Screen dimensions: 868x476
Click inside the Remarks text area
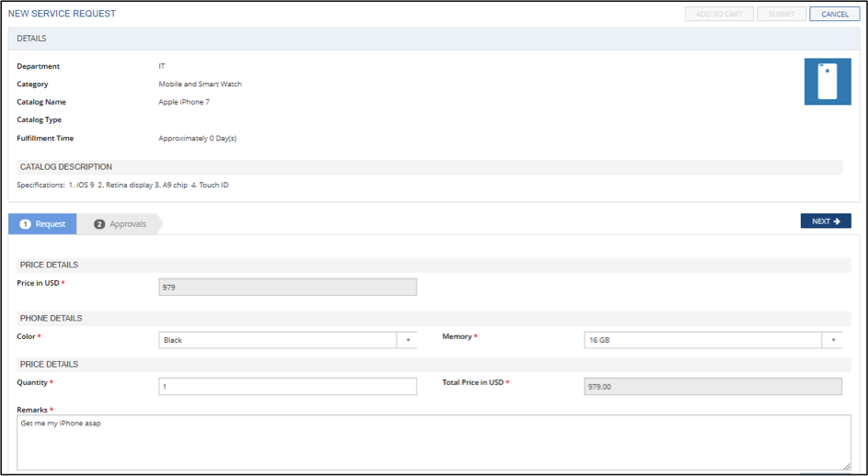point(434,442)
